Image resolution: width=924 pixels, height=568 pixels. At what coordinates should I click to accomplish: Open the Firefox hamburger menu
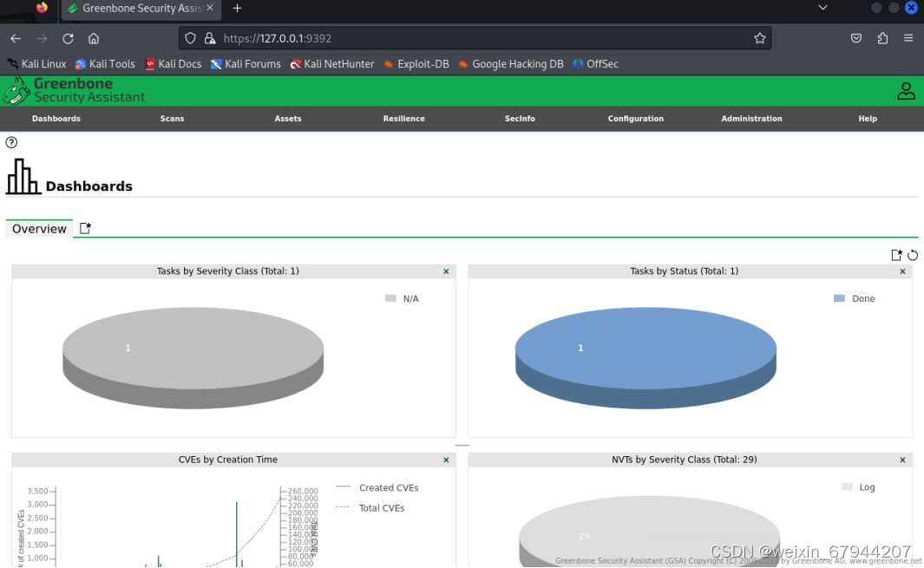pyautogui.click(x=908, y=38)
